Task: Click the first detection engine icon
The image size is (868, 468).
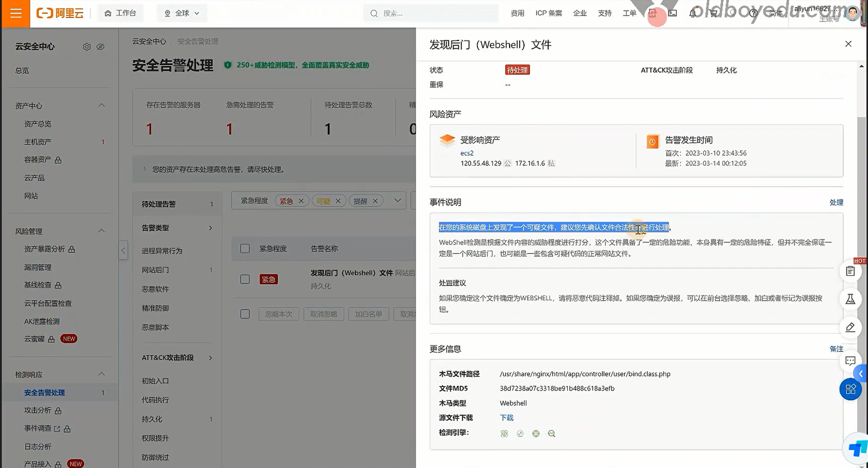Action: click(504, 434)
